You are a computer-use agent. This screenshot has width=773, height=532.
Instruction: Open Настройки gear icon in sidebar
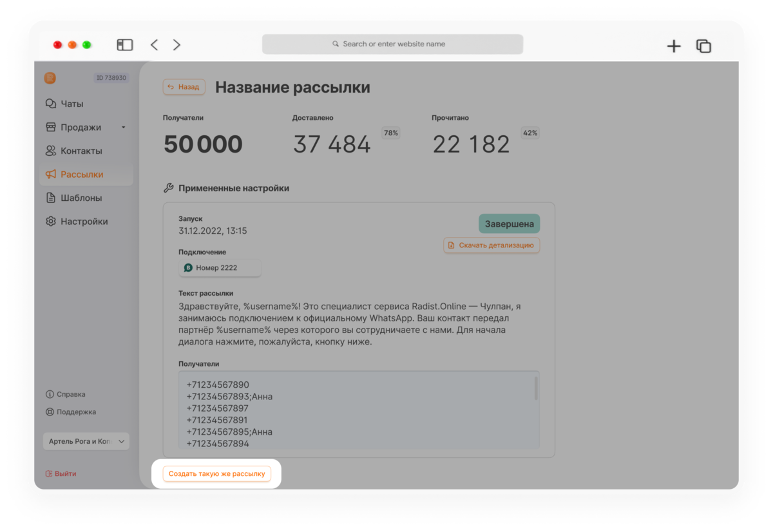coord(50,222)
